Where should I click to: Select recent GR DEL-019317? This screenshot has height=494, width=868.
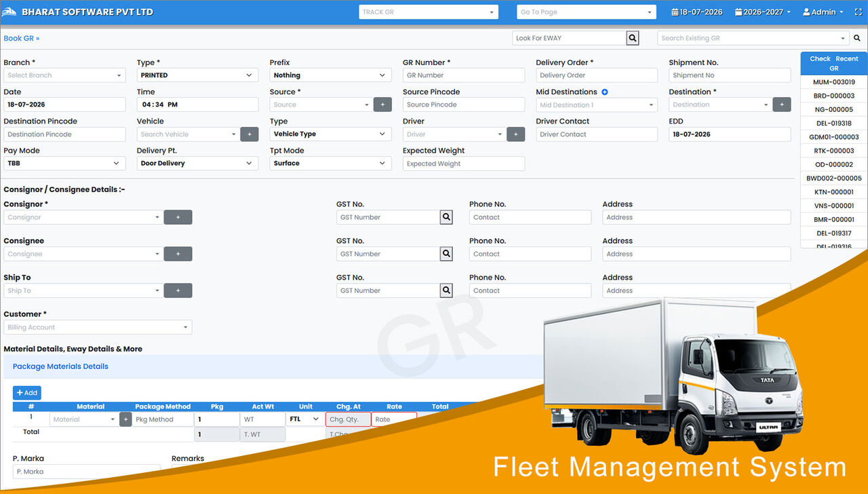click(x=834, y=233)
